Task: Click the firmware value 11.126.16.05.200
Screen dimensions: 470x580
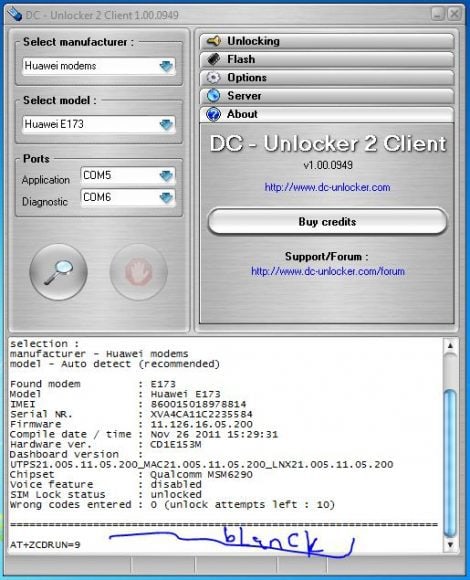Action: [x=202, y=424]
